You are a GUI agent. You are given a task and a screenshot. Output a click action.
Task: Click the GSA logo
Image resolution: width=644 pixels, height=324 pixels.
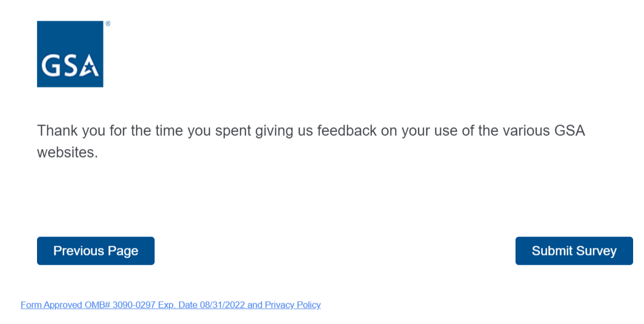tap(70, 54)
